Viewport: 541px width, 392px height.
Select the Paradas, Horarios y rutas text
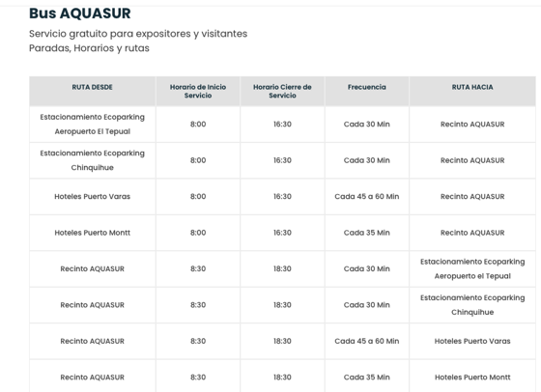[89, 48]
